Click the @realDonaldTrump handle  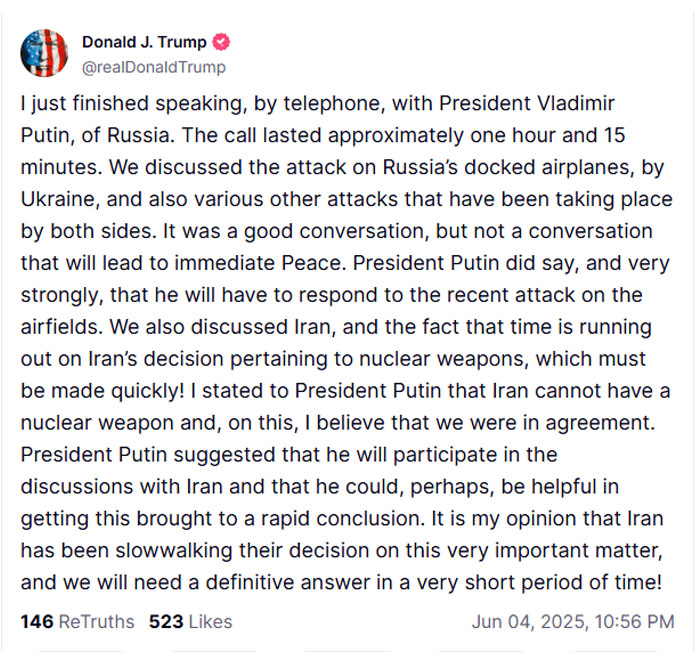pyautogui.click(x=153, y=67)
